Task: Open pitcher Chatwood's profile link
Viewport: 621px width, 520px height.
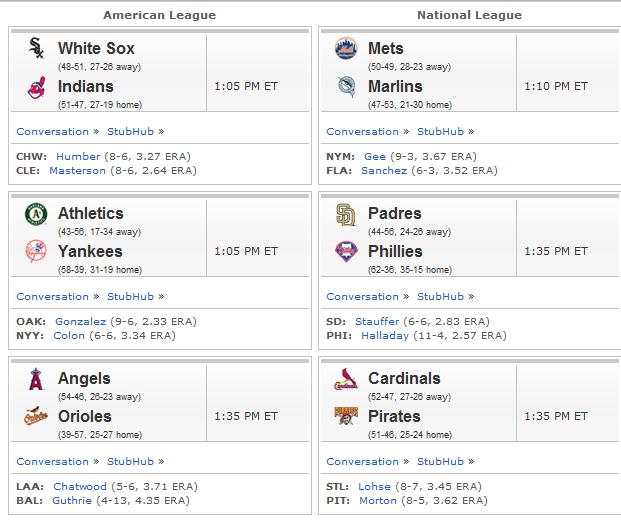Action: coord(80,486)
